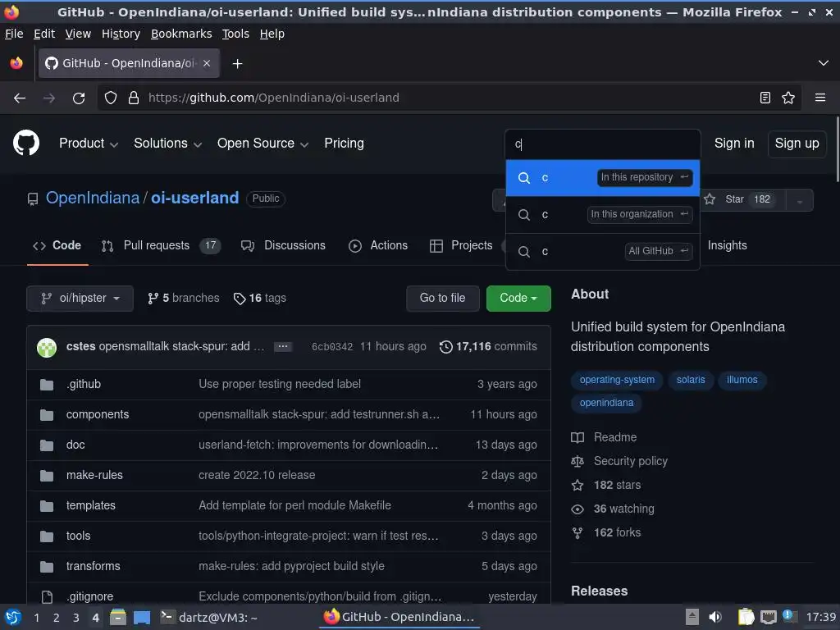Open the star lists dropdown arrow
840x630 pixels.
(799, 200)
